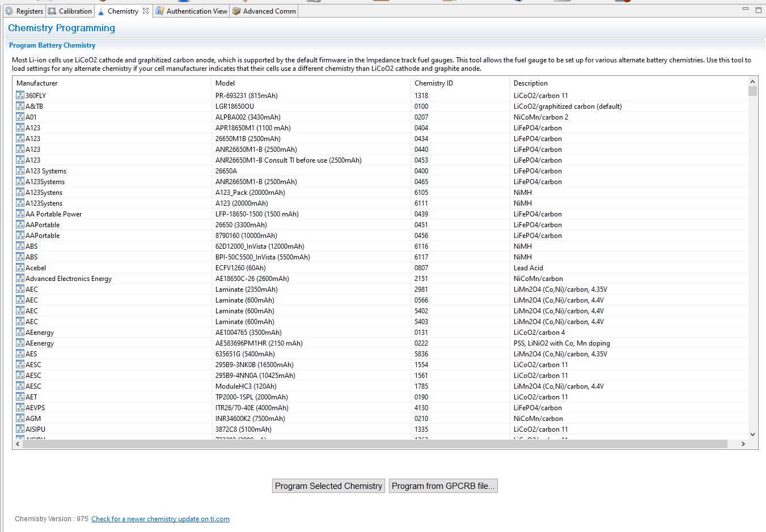Switch to the Registers tab
Viewport: 766px width, 532px height.
point(28,10)
